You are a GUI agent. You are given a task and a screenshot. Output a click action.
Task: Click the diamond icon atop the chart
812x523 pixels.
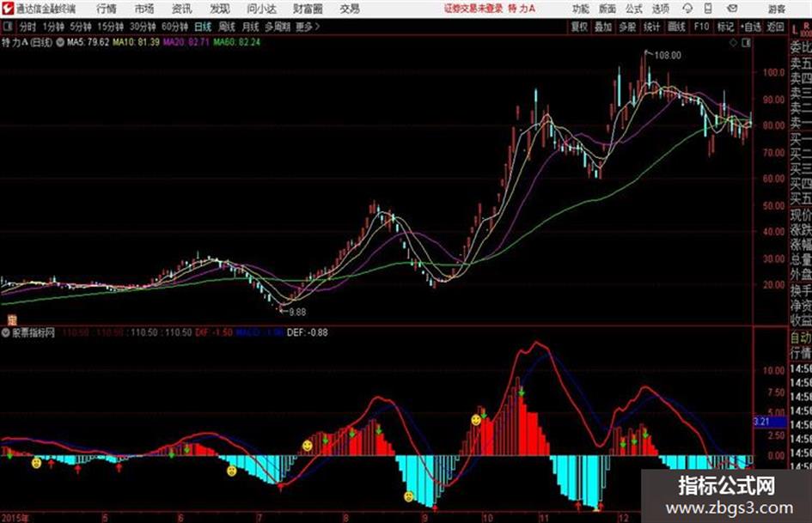tap(733, 43)
